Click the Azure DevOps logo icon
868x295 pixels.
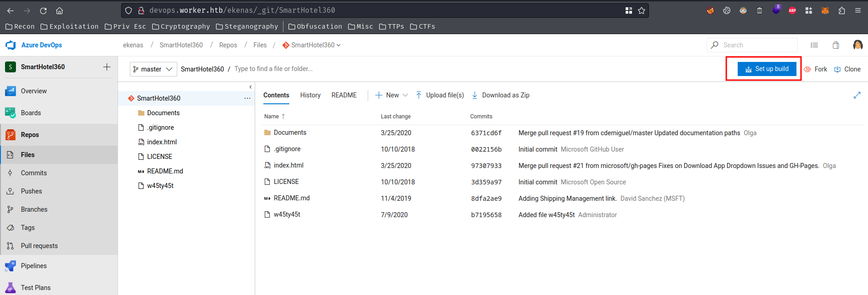10,45
